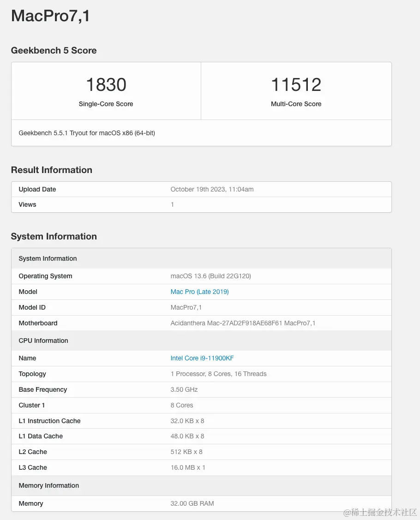Click the Memory row label

tap(31, 503)
